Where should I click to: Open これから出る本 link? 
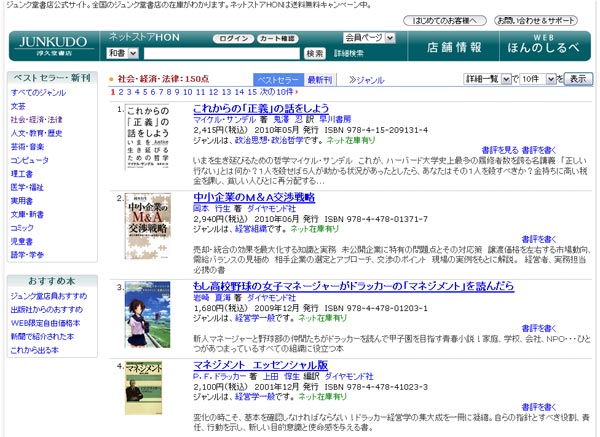coord(34,350)
